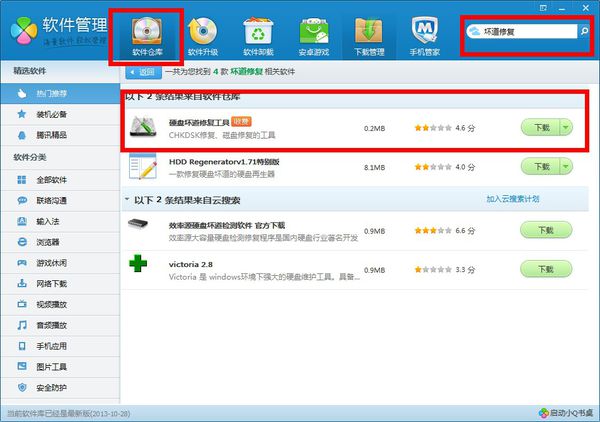Open the 图片工具 category
This screenshot has height=422, width=600.
pos(60,367)
